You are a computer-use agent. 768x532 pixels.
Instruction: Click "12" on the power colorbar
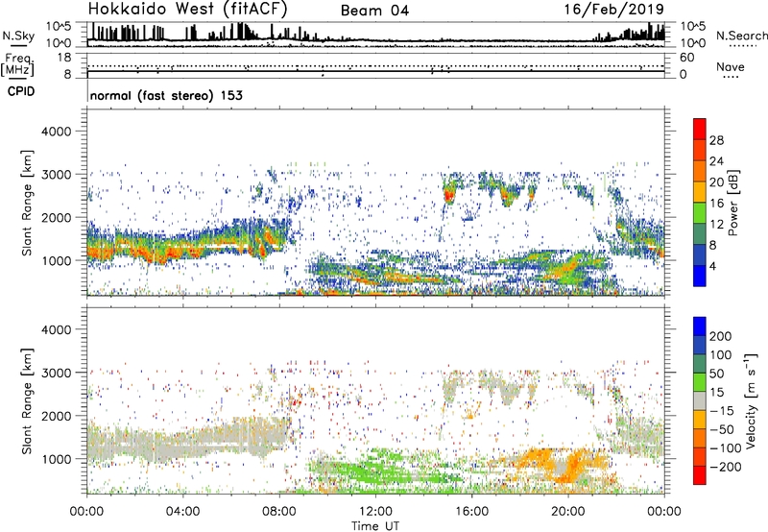716,225
